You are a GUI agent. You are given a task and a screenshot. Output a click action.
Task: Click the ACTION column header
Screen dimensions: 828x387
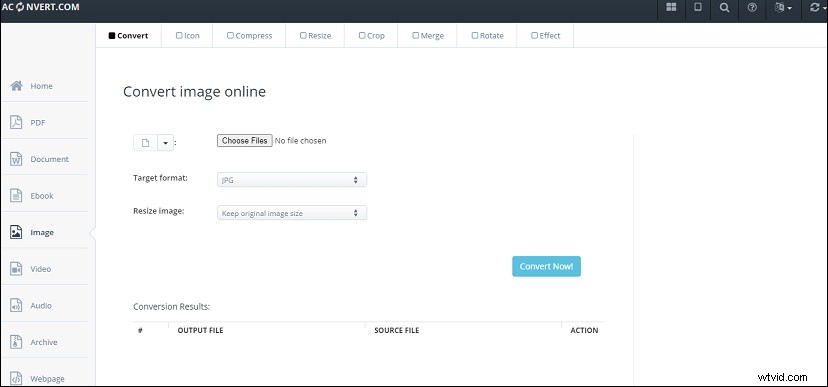[584, 331]
